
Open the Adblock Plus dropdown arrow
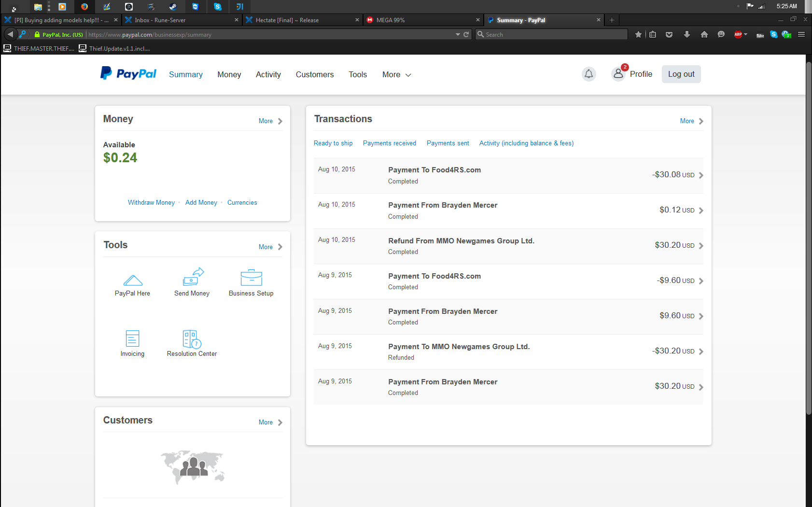(x=746, y=34)
